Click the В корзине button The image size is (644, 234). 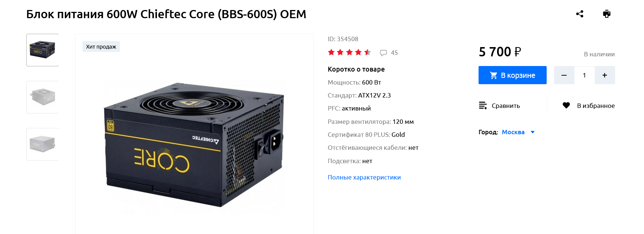(512, 75)
